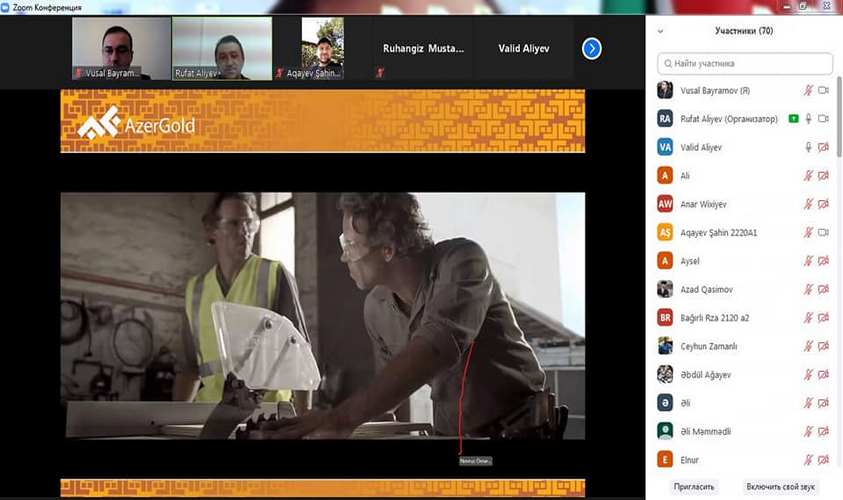Click Rufat Aliyev's green screen-share icon
The image size is (843, 500).
click(793, 119)
